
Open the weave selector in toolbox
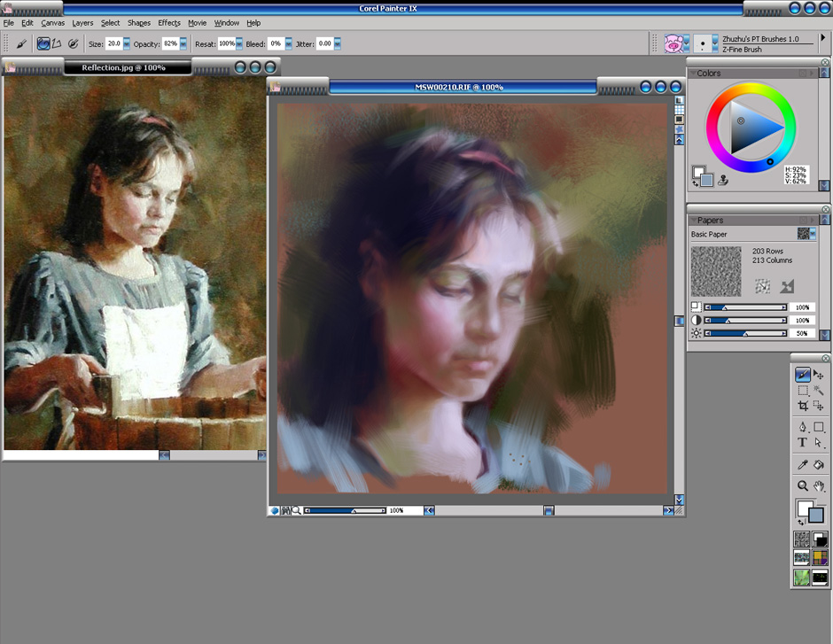(820, 558)
